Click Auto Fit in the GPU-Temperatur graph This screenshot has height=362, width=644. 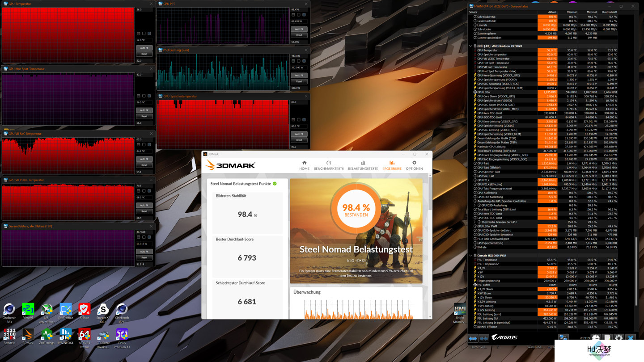(144, 48)
